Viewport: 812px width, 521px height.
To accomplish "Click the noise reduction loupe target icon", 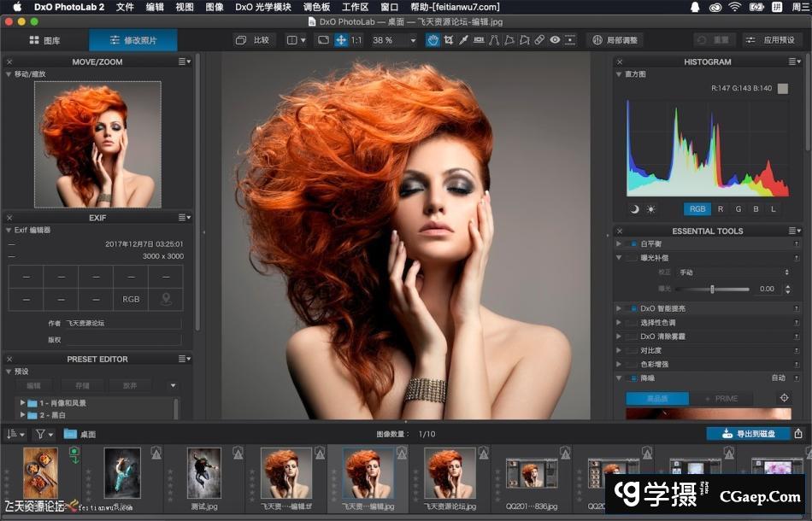I will (x=783, y=398).
